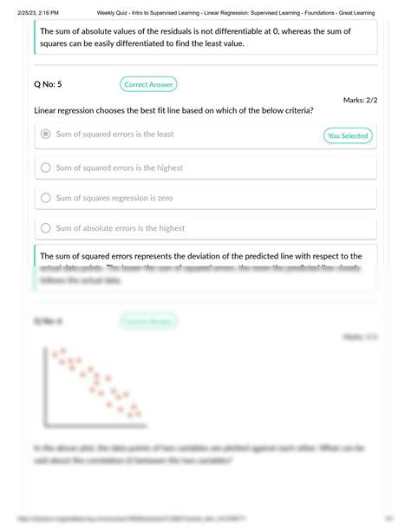The width and height of the screenshot is (411, 532).
Task: Click the 'Sum of squares regression is zero' option text
Action: 114,198
